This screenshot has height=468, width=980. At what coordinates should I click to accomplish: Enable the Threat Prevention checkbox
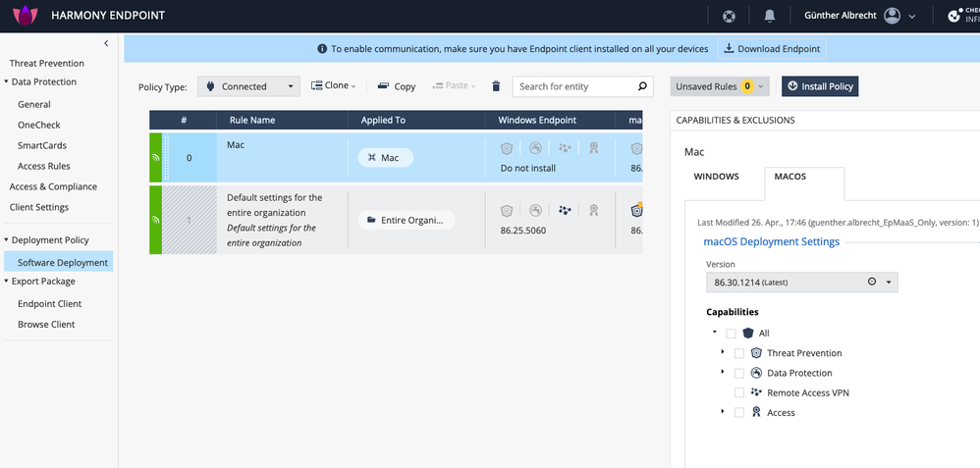click(x=739, y=353)
